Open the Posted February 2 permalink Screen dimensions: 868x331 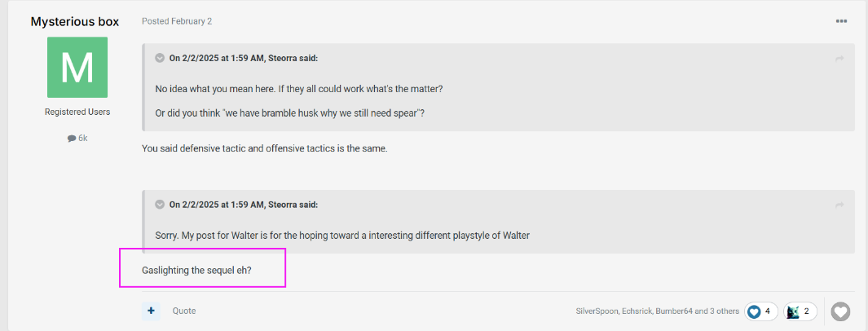tap(177, 21)
